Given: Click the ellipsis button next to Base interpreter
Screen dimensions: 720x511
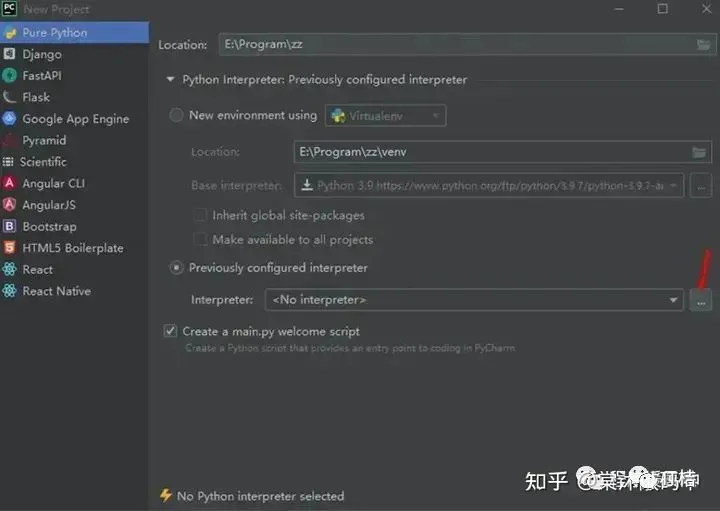Looking at the screenshot, I should [x=701, y=185].
